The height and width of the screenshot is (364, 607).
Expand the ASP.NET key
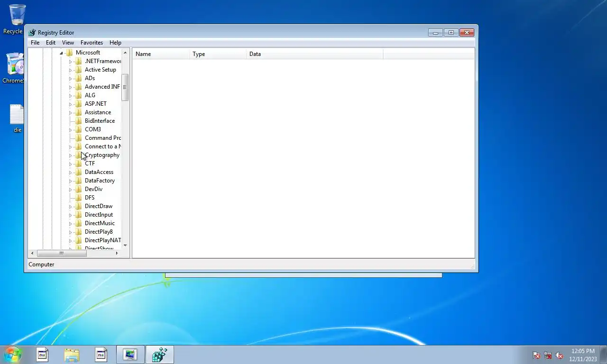pyautogui.click(x=70, y=104)
